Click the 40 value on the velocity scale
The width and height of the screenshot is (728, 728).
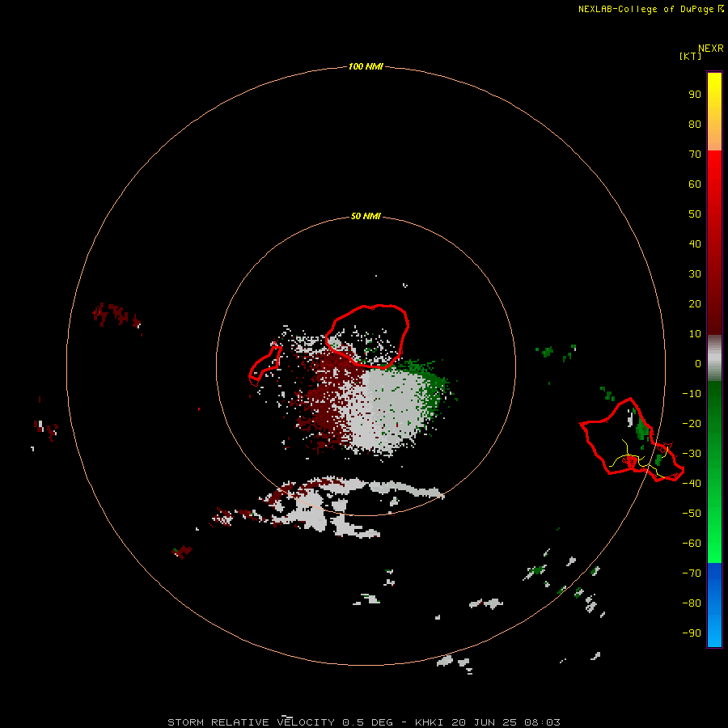[x=695, y=243]
